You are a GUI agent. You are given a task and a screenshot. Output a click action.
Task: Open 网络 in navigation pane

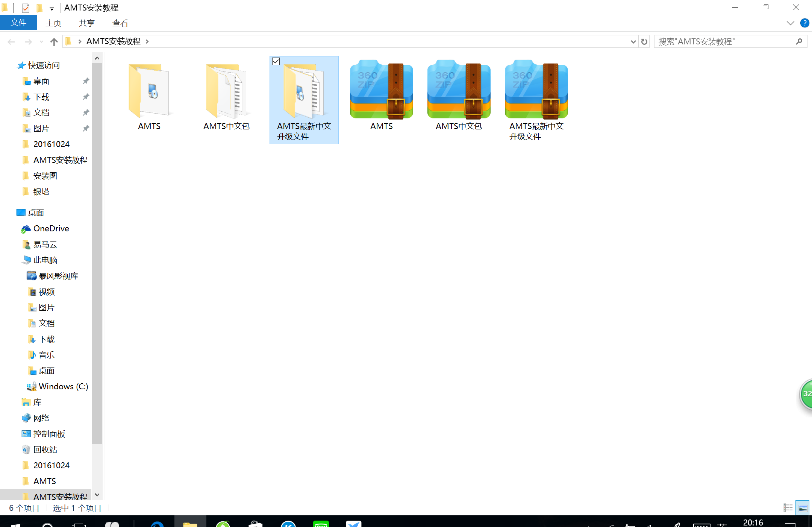coord(36,418)
